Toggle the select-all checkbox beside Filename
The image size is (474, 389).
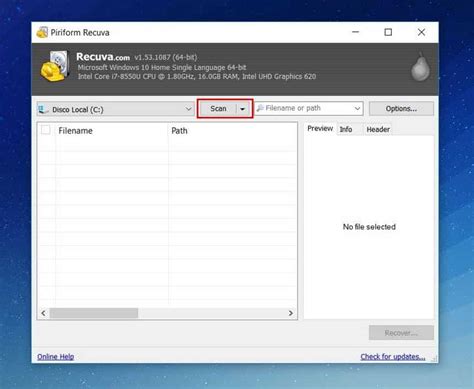pyautogui.click(x=46, y=130)
